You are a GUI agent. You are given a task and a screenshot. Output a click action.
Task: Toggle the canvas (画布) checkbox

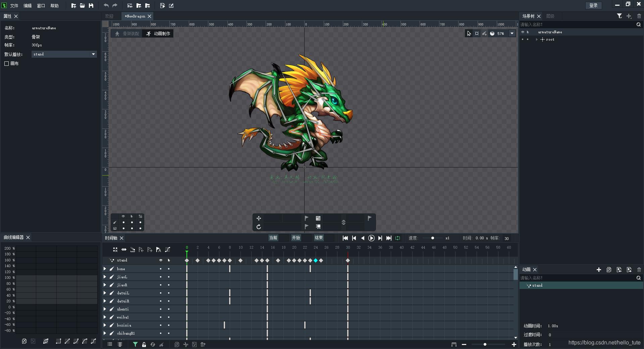coord(6,63)
